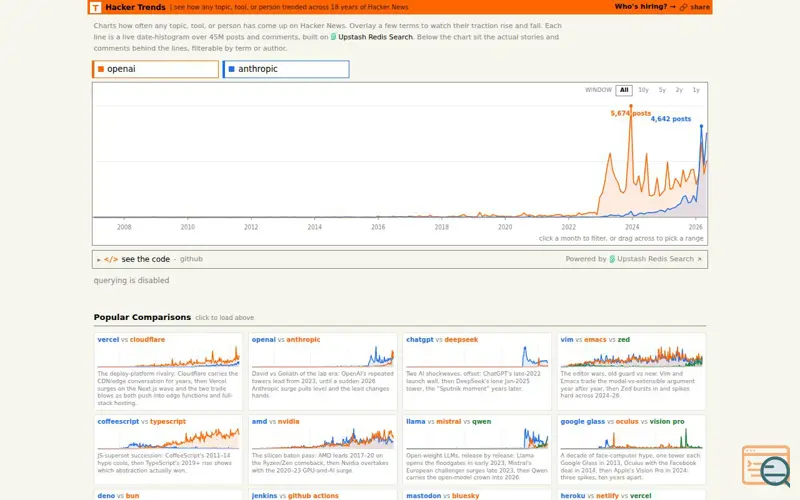Click the 2024 label on the chart axis
The height and width of the screenshot is (500, 800).
[x=632, y=227]
